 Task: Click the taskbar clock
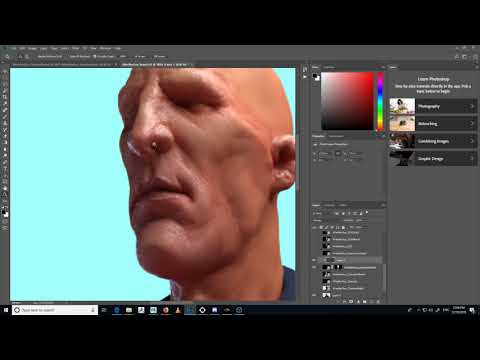(459, 310)
